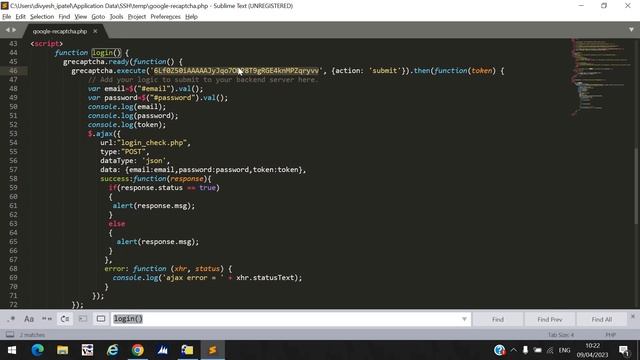This screenshot has width=640, height=360.
Task: Open the blue M app in taskbar
Action: 162,350
